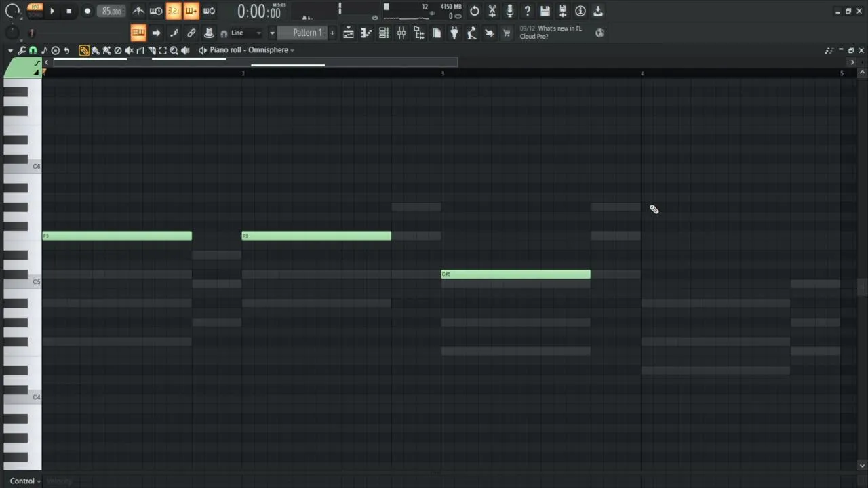Viewport: 868px width, 488px height.
Task: Select the Zoom magnifier tool
Action: pos(174,50)
